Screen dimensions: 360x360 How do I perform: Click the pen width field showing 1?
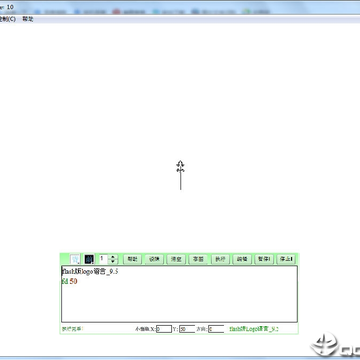tap(104, 259)
